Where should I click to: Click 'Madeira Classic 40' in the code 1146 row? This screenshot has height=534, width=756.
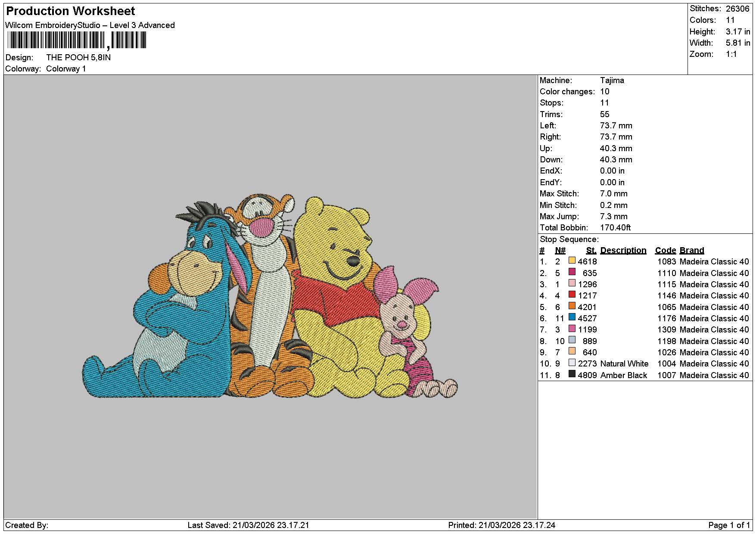point(714,296)
